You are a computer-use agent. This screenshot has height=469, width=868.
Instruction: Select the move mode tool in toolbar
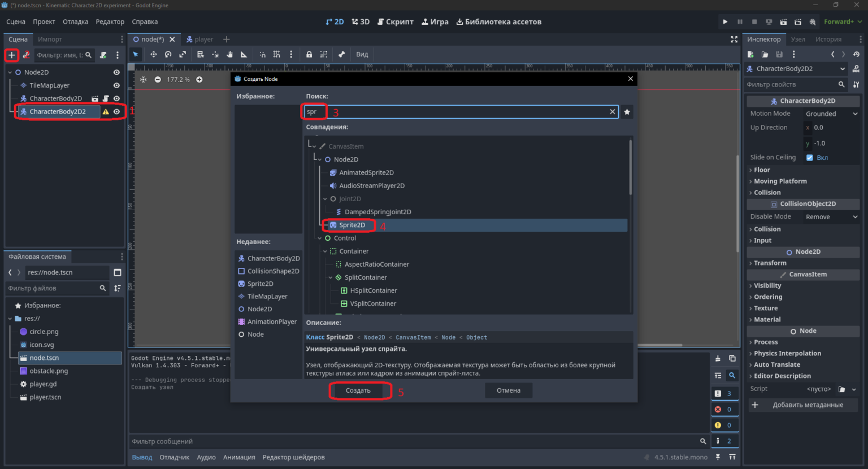coord(153,54)
